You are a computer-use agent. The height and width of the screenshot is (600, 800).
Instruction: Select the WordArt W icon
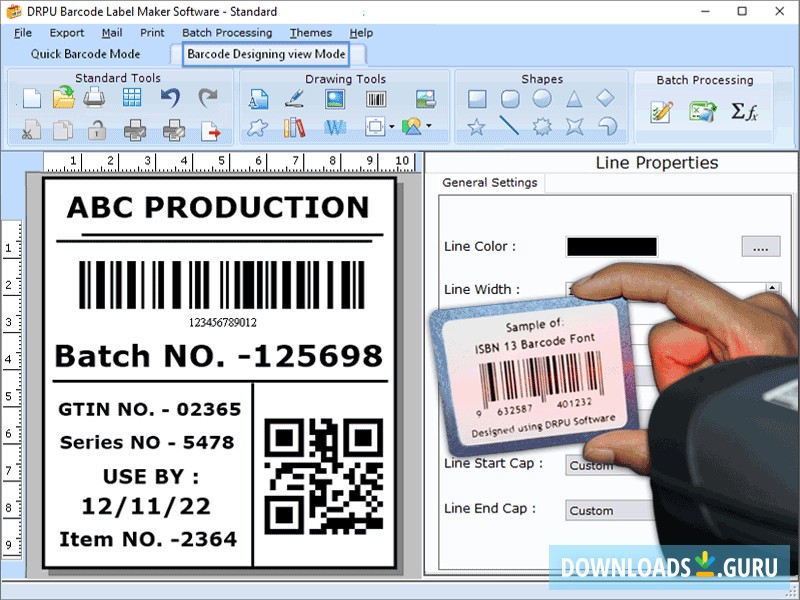[x=335, y=128]
